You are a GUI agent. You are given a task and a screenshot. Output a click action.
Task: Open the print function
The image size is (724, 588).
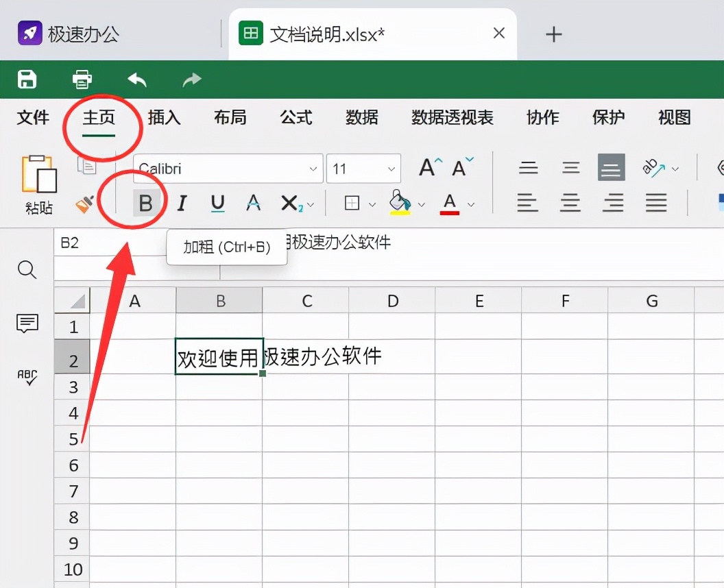82,79
